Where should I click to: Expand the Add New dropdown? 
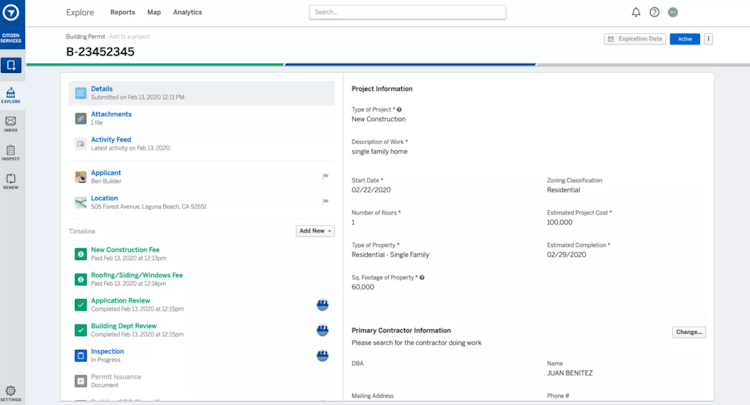[315, 231]
